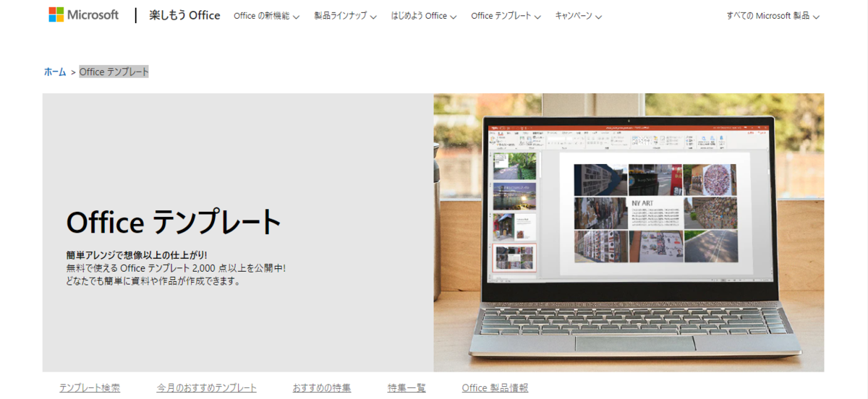Click the laptop hero image
Viewport: 868px width, 399px height.
point(629,232)
